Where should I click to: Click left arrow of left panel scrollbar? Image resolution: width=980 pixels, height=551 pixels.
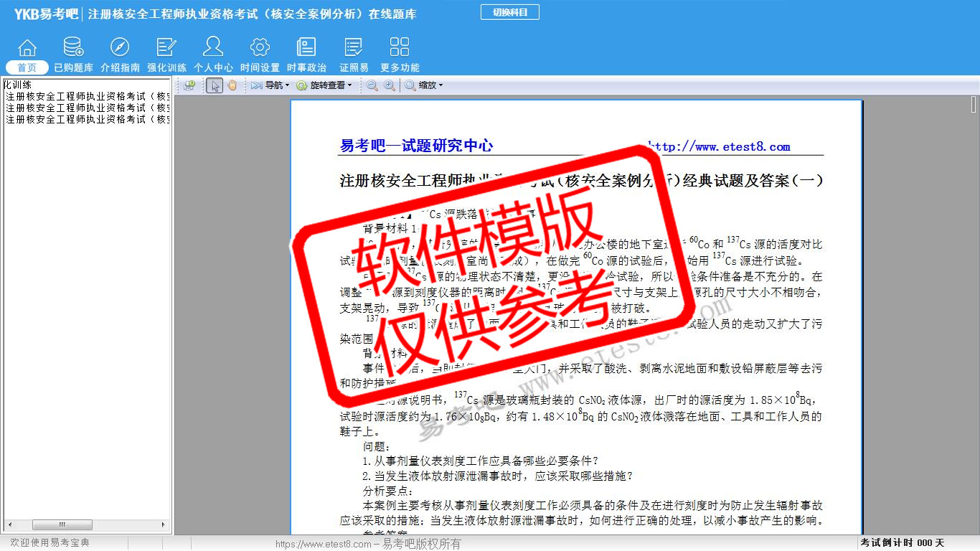point(9,525)
